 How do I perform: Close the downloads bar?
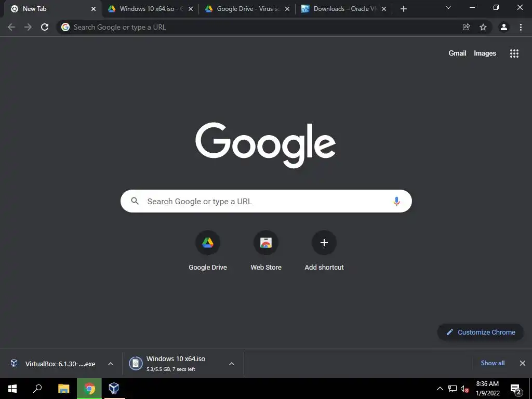click(x=523, y=363)
